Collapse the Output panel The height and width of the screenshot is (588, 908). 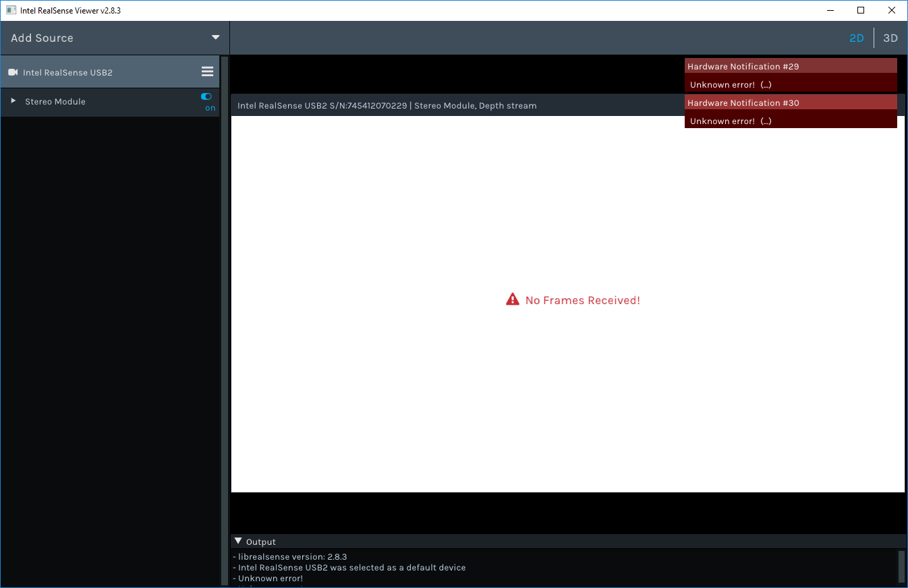[237, 541]
